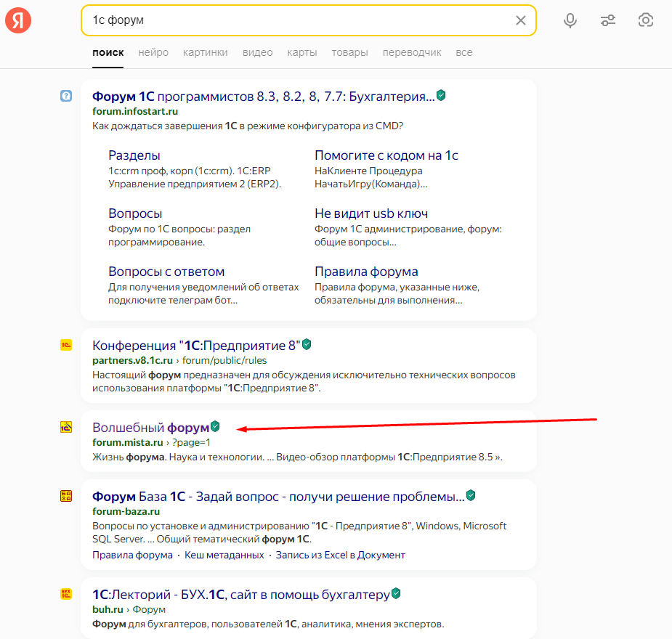Open image search camera icon
The width and height of the screenshot is (672, 639).
(645, 20)
